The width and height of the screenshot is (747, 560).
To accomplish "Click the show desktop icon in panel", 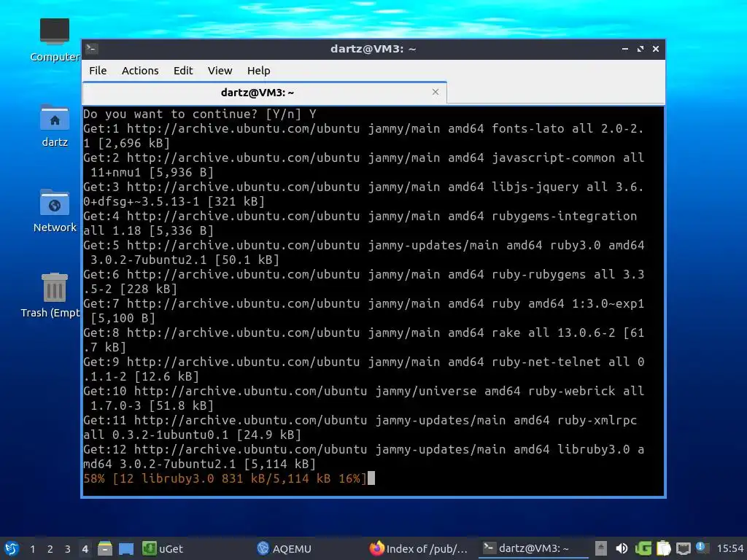I will [125, 548].
